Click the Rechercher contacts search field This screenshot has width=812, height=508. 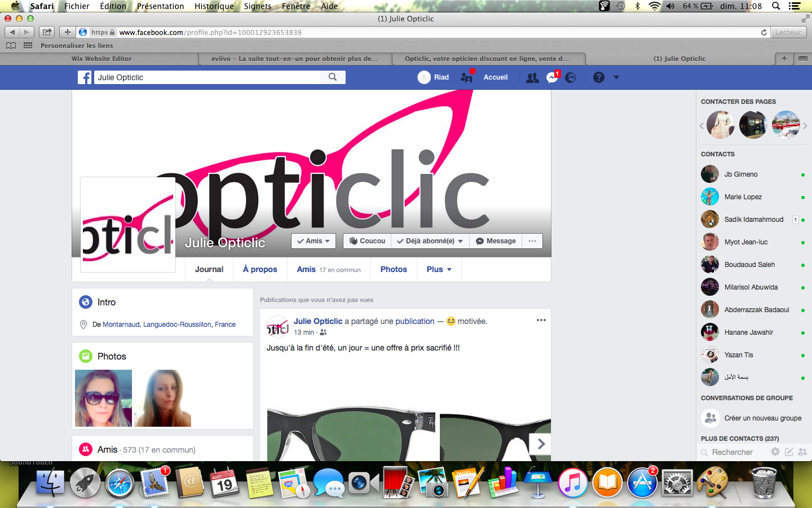(x=732, y=452)
